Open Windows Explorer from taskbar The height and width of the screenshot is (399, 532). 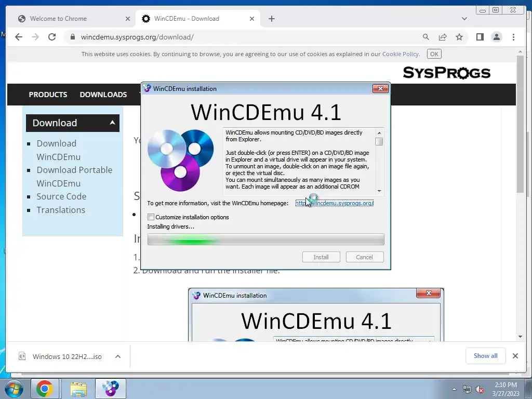pos(78,389)
